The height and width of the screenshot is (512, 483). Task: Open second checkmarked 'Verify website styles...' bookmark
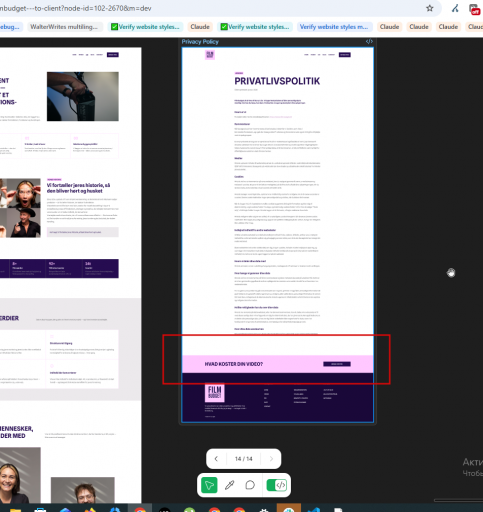(255, 27)
